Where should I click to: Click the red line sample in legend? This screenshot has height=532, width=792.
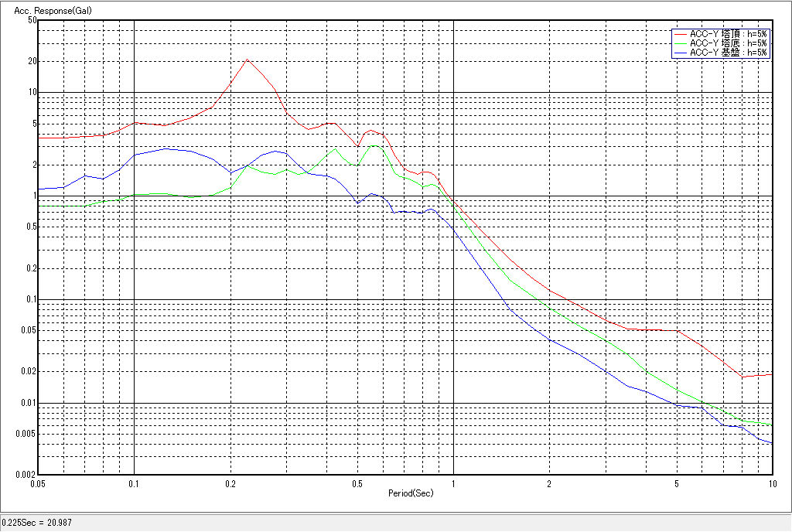click(x=680, y=34)
